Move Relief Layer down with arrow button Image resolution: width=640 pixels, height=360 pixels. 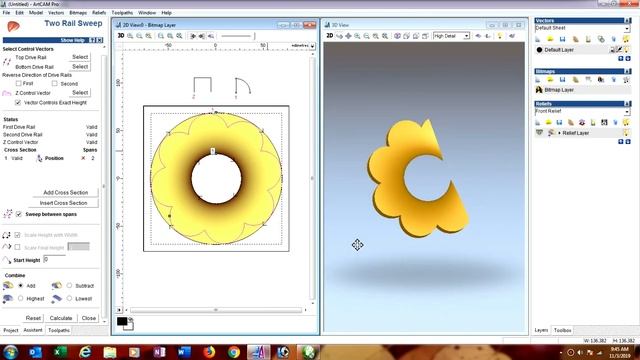(628, 142)
